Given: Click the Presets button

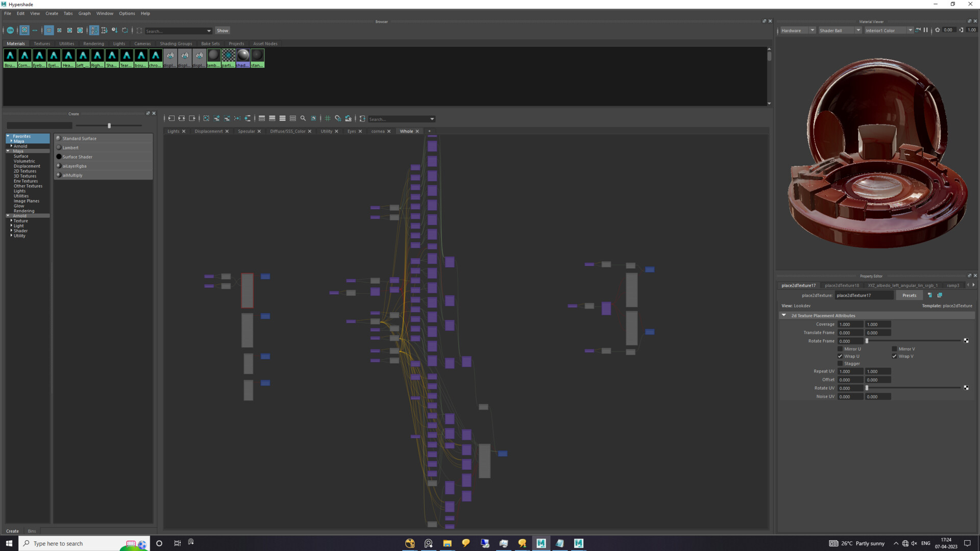Looking at the screenshot, I should tap(909, 295).
